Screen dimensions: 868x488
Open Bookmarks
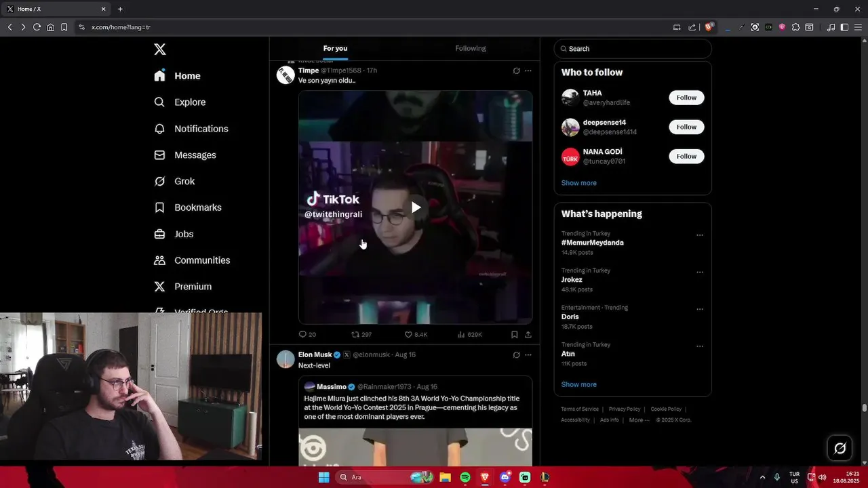pyautogui.click(x=188, y=207)
